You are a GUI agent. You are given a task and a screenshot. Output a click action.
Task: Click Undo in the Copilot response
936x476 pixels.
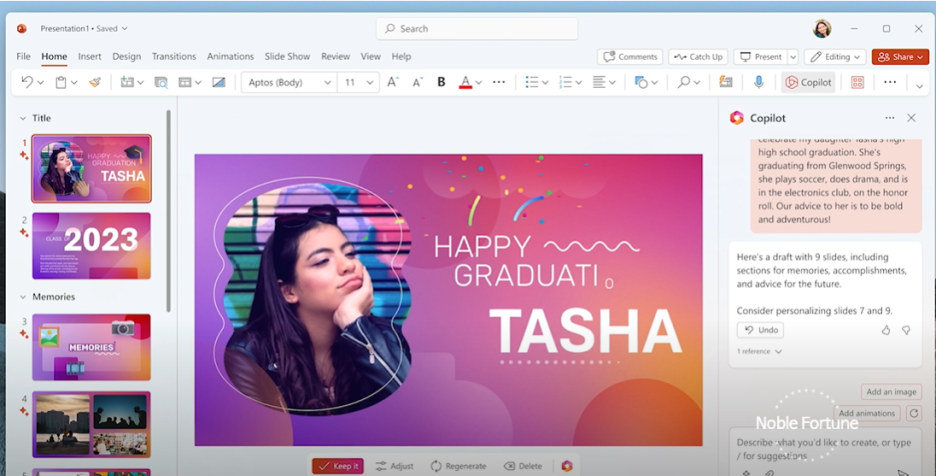[760, 330]
